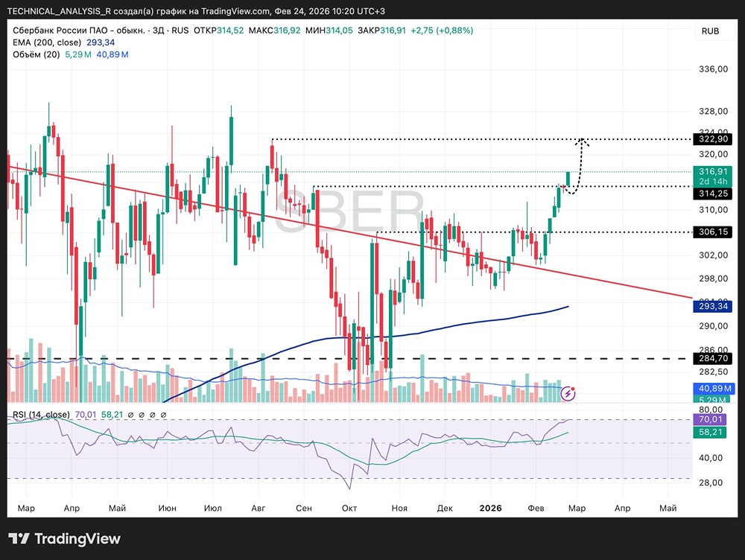Open the RUB currency selector
Screen dimensions: 745x560
pos(710,31)
